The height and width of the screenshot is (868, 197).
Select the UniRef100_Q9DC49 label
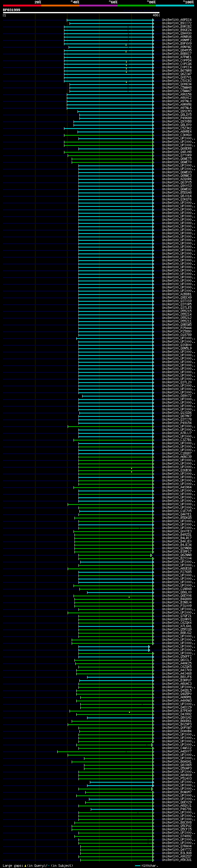tap(177, 297)
